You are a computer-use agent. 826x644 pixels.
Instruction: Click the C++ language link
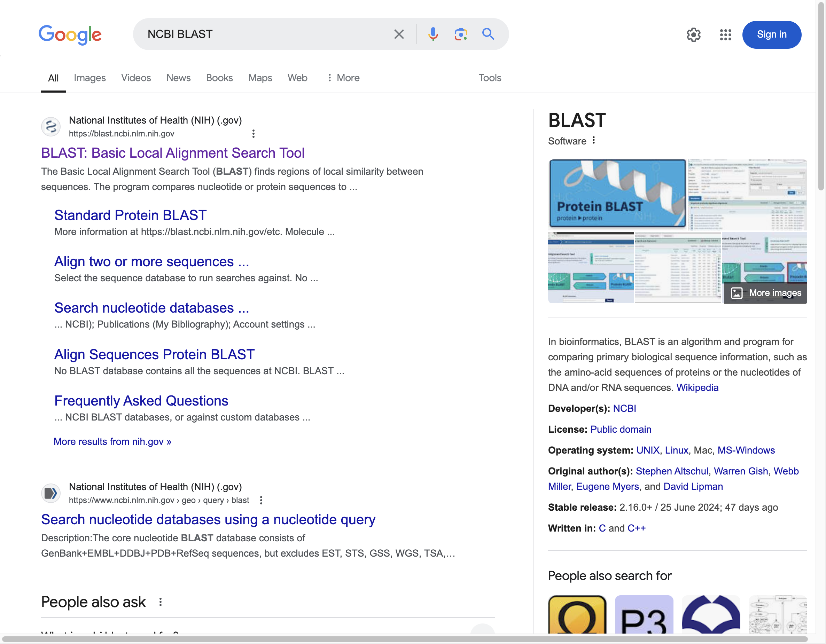point(637,528)
